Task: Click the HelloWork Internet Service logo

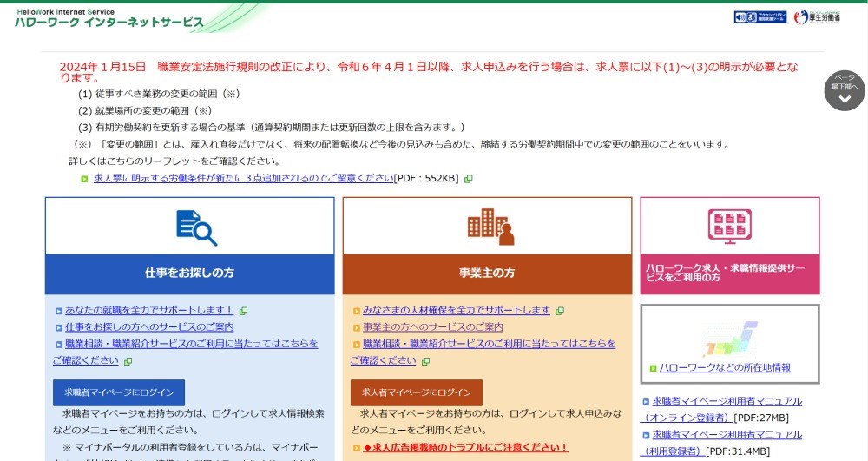Action: click(109, 18)
